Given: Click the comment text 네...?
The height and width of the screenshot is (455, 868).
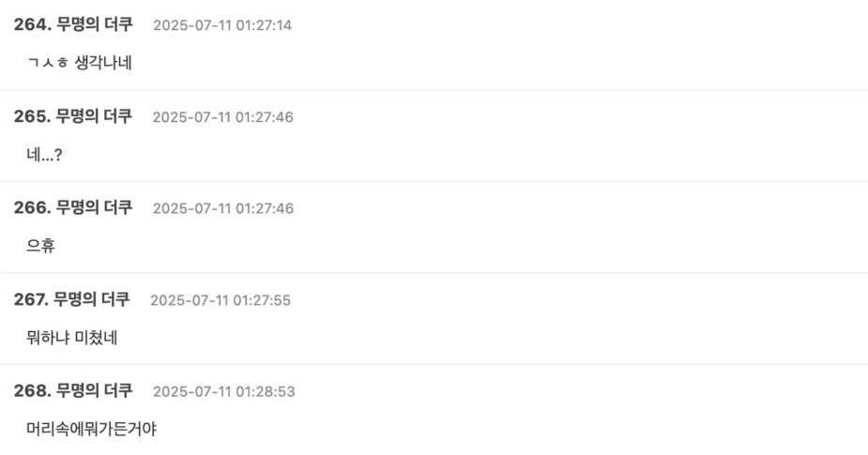Looking at the screenshot, I should pyautogui.click(x=45, y=154).
